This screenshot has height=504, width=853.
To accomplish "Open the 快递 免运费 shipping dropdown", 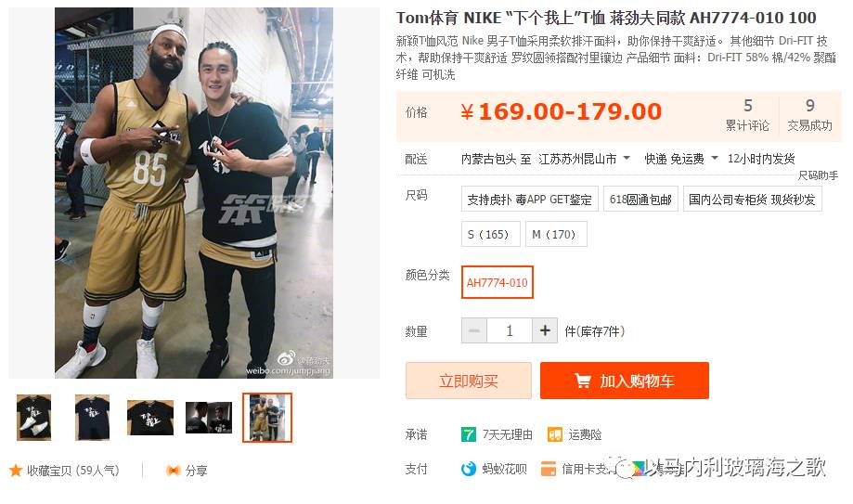I will [715, 159].
